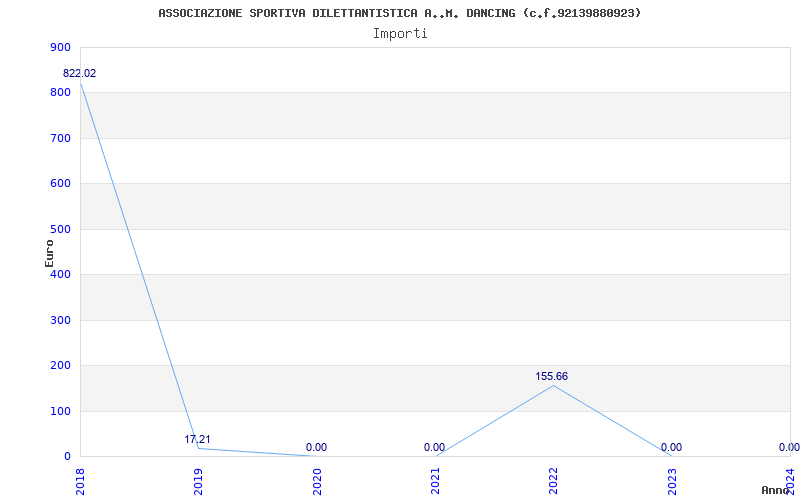Screen dimensions: 800x500
Task: Select the 0.00 label above 2020
Action: tap(316, 447)
